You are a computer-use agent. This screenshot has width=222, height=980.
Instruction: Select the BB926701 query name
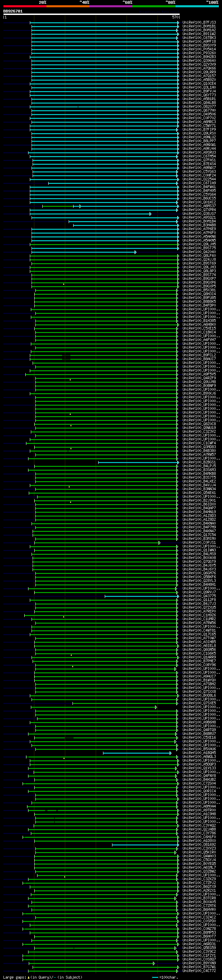(x=13, y=11)
